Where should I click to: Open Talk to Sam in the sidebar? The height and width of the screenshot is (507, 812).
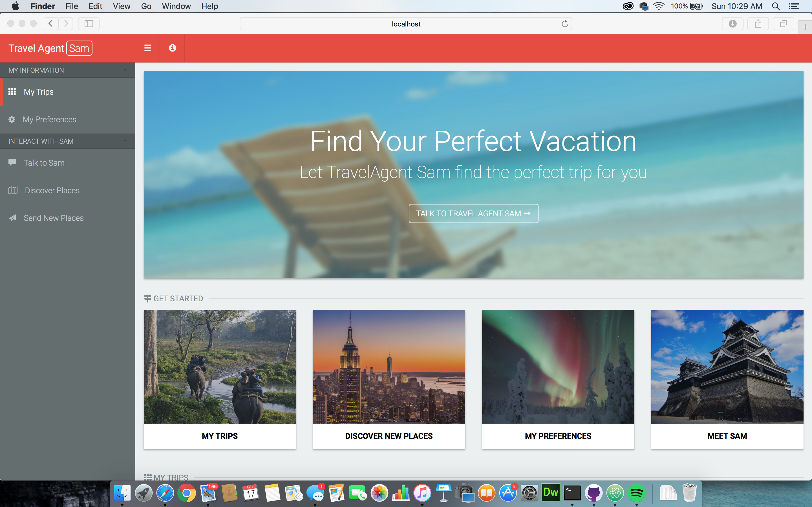pyautogui.click(x=44, y=163)
